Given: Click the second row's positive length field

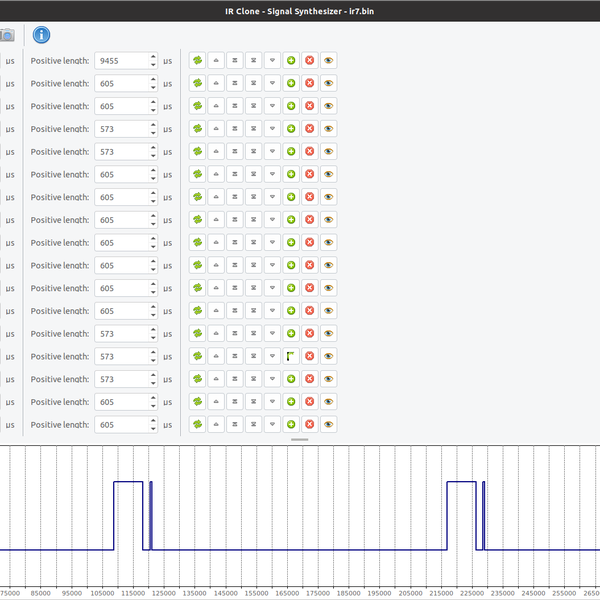Looking at the screenshot, I should pyautogui.click(x=120, y=83).
